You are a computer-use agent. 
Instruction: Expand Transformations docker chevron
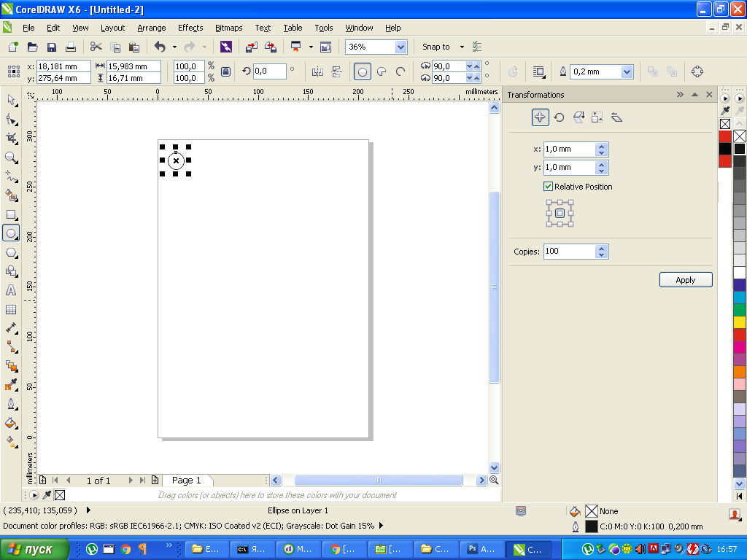coord(680,94)
